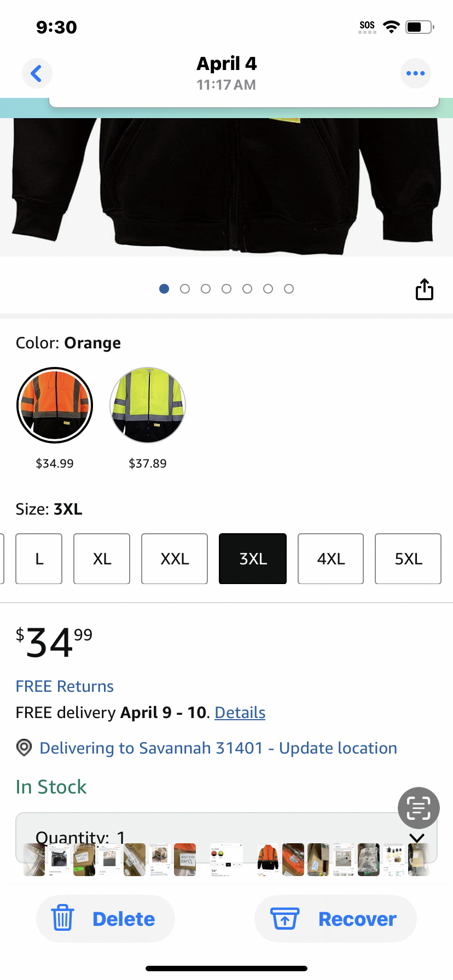Tap Delivering to Savannah 31401 Update location
The image size is (453, 980).
coord(218,748)
